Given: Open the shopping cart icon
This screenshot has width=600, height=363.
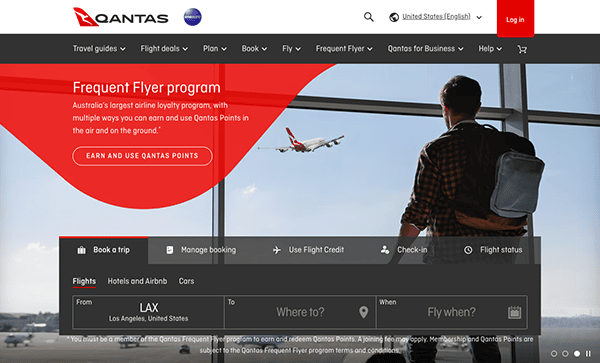Looking at the screenshot, I should (522, 49).
